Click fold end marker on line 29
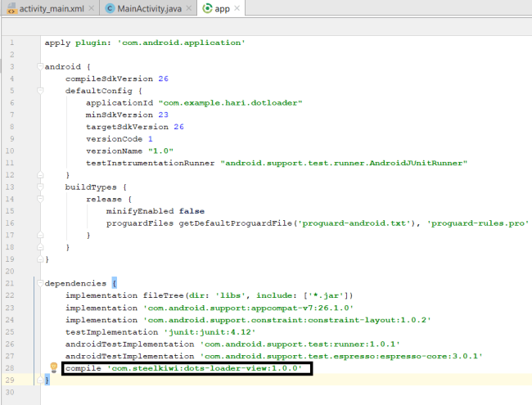Image resolution: width=532 pixels, height=405 pixels. coord(40,380)
